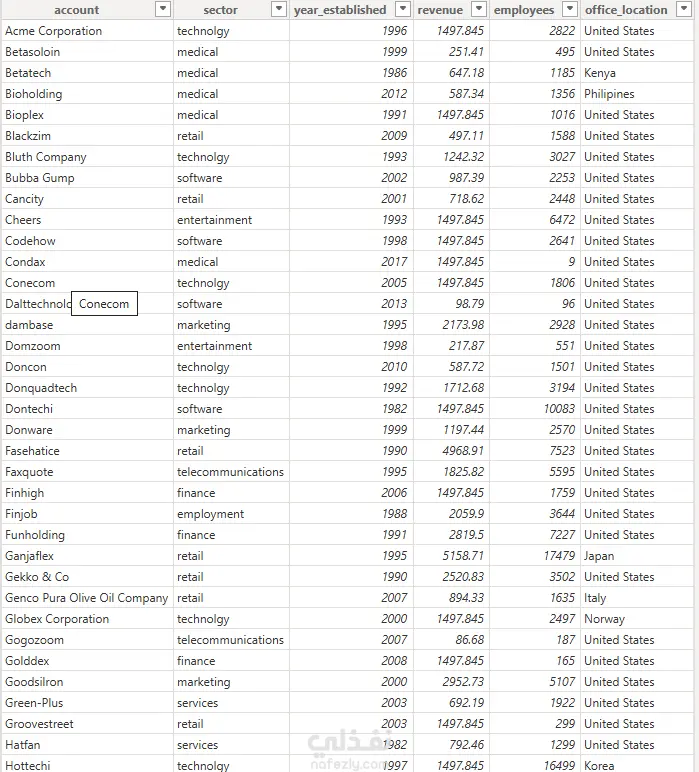Select the account column header
Viewport: 699px width, 772px height.
pos(77,10)
